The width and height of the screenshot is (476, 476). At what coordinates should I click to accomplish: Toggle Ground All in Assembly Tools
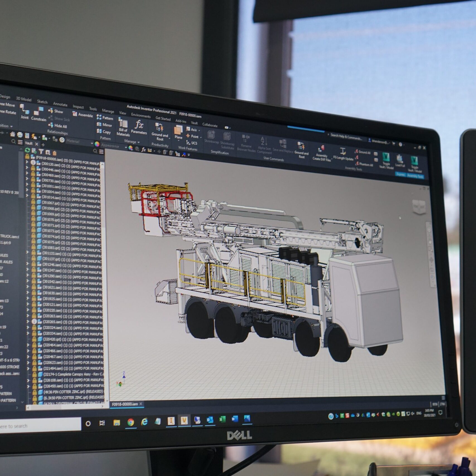tap(363, 152)
